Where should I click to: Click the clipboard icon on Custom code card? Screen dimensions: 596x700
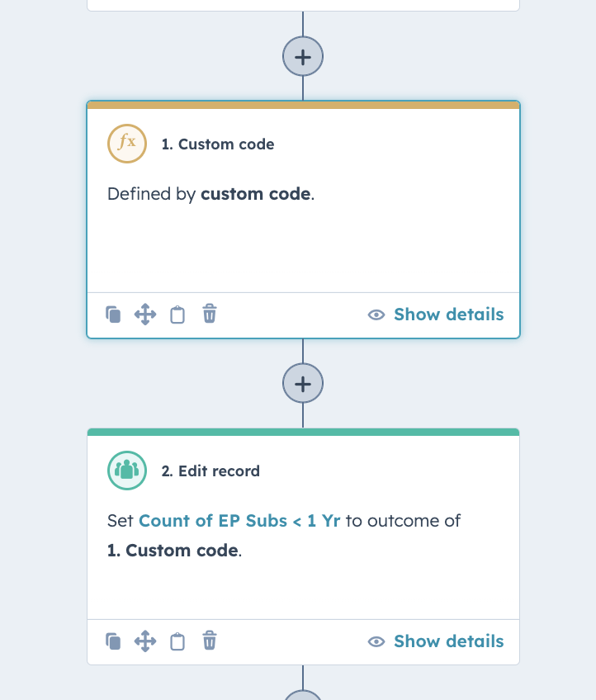[177, 315]
